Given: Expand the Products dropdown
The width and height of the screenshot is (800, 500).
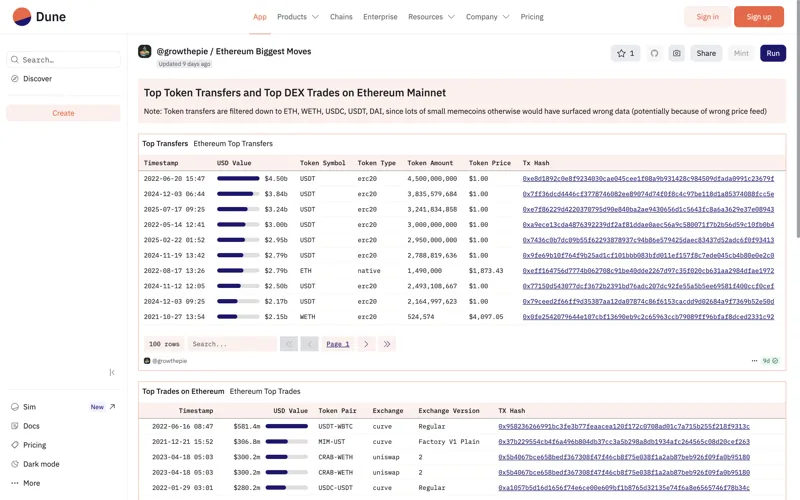Looking at the screenshot, I should (x=297, y=17).
